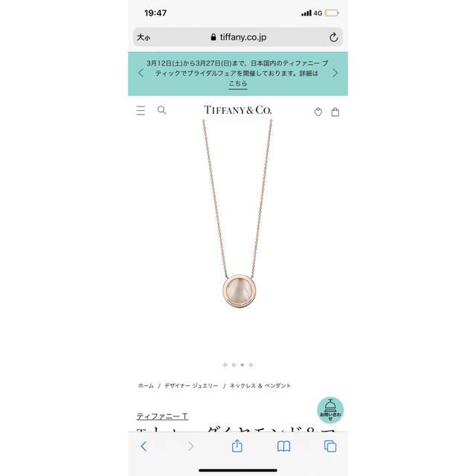Select the first image carousel dot
The width and height of the screenshot is (476, 476).
click(x=225, y=365)
